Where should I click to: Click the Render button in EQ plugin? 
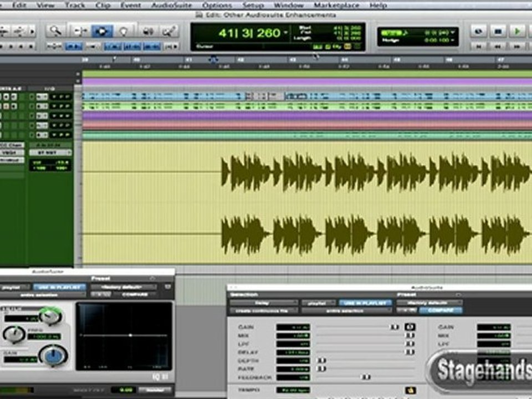pyautogui.click(x=155, y=390)
